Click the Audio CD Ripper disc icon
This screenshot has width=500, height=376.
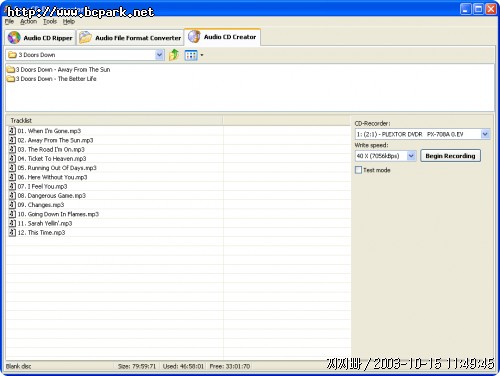[x=14, y=37]
